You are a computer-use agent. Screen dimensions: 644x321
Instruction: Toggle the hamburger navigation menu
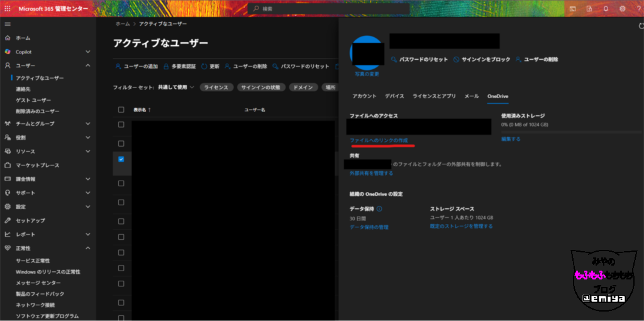pos(8,24)
